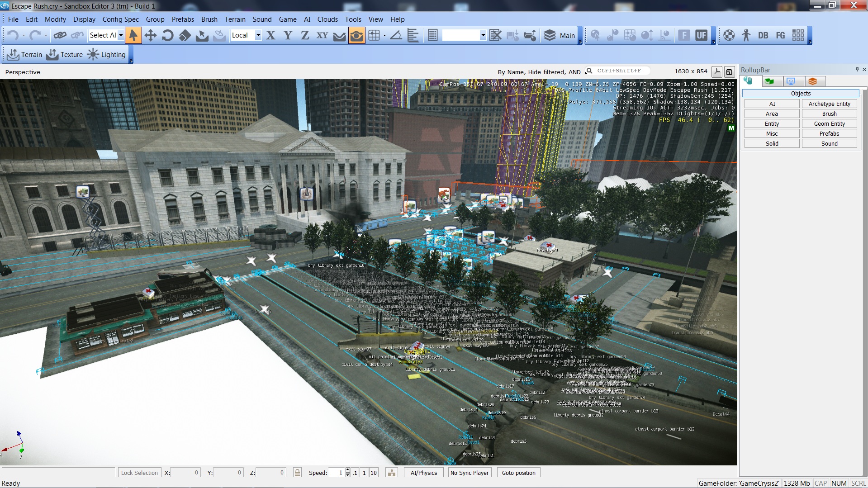Select the Rotate tool icon
Viewport: 868px width, 488px height.
(x=168, y=35)
